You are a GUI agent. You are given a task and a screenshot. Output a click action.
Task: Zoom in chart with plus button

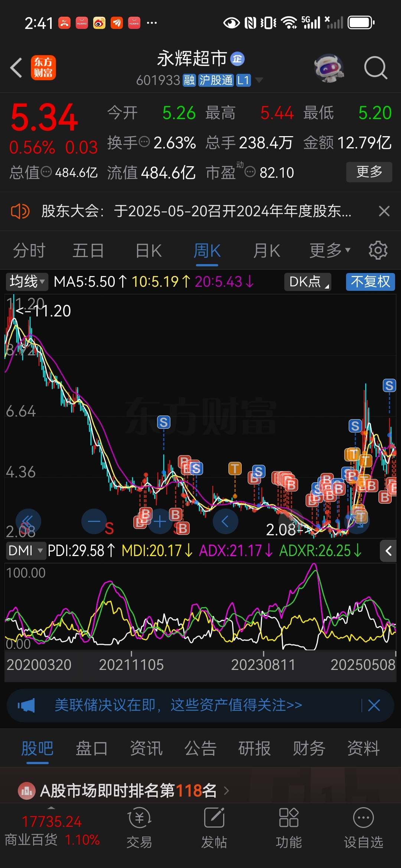[160, 521]
